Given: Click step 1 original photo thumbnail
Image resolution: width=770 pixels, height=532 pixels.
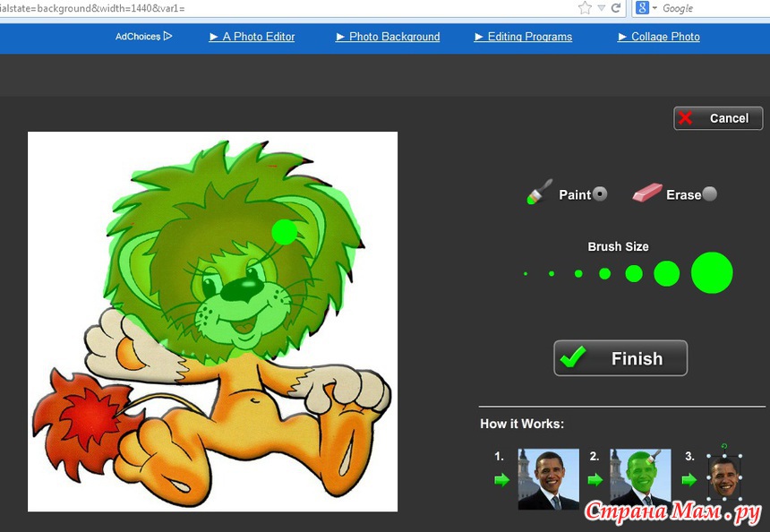Looking at the screenshot, I should (549, 478).
